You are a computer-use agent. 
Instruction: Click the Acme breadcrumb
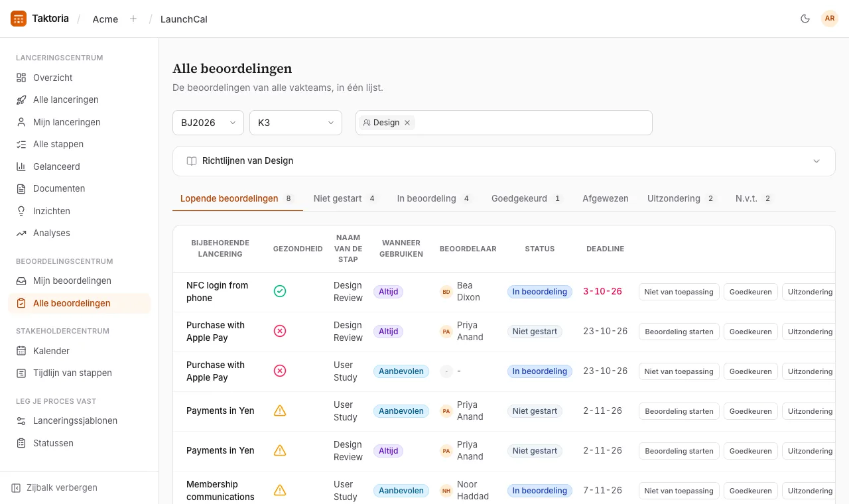click(x=105, y=19)
